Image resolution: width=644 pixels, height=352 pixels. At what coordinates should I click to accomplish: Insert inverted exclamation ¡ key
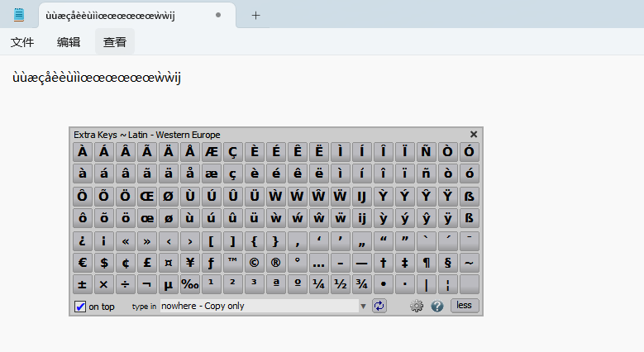click(104, 241)
